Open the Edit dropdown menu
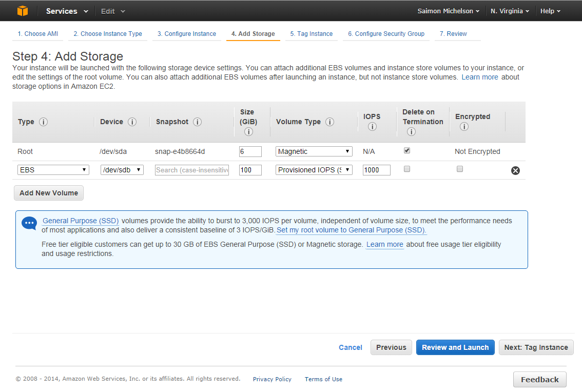The height and width of the screenshot is (392, 582). pos(113,11)
